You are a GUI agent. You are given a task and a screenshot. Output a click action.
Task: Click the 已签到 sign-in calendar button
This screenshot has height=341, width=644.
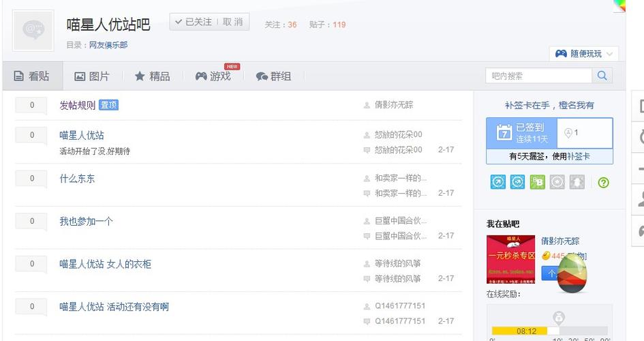tap(521, 133)
